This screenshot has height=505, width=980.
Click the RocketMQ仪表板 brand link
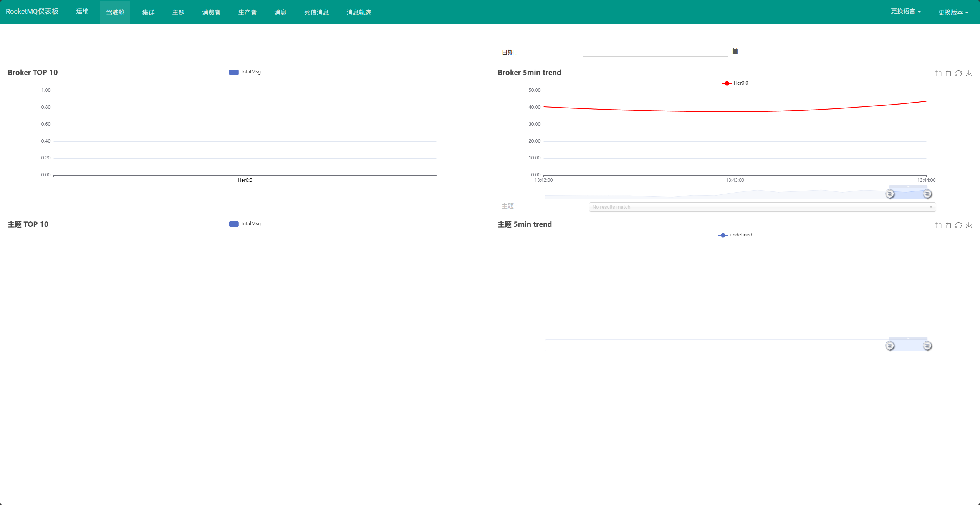pyautogui.click(x=32, y=12)
